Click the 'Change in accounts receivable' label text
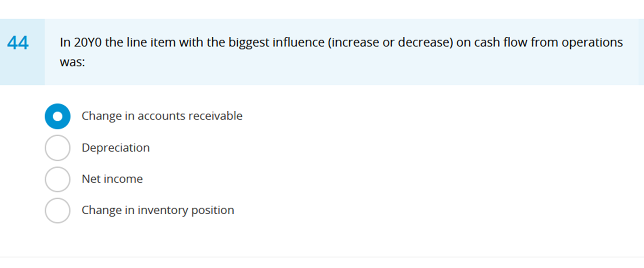The height and width of the screenshot is (268, 644). click(x=162, y=116)
